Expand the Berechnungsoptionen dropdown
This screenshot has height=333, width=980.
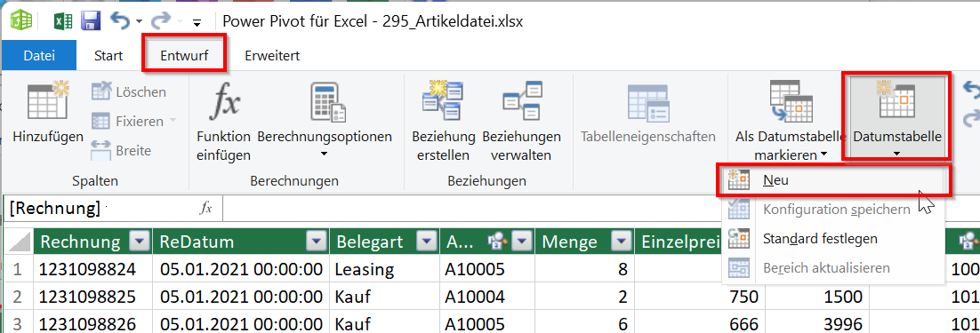point(325,154)
